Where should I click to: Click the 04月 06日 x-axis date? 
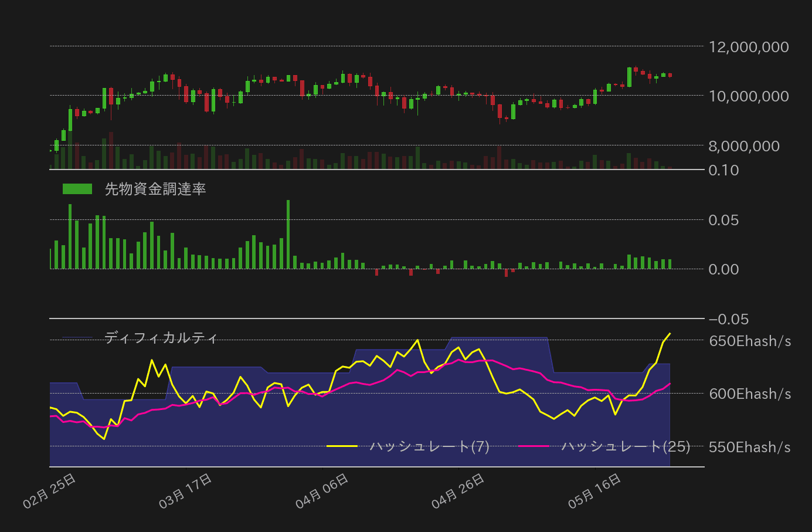click(322, 491)
